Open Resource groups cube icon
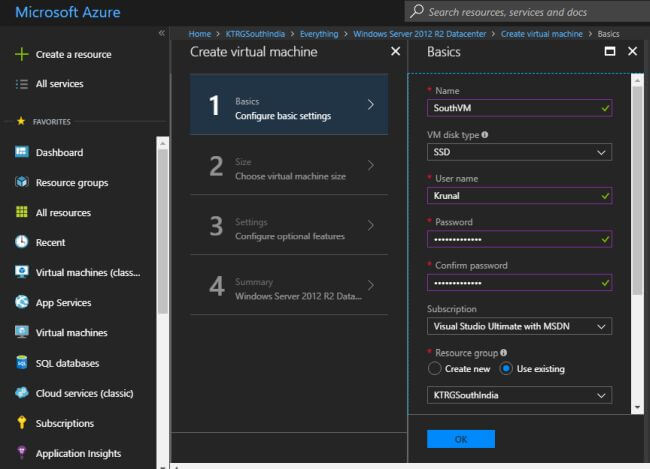 click(22, 182)
